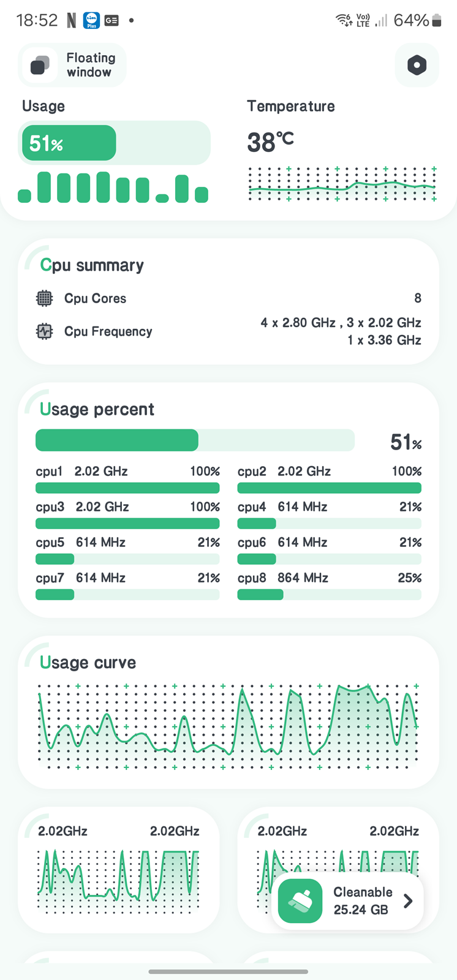Tap the battery icon in status bar

click(437, 20)
